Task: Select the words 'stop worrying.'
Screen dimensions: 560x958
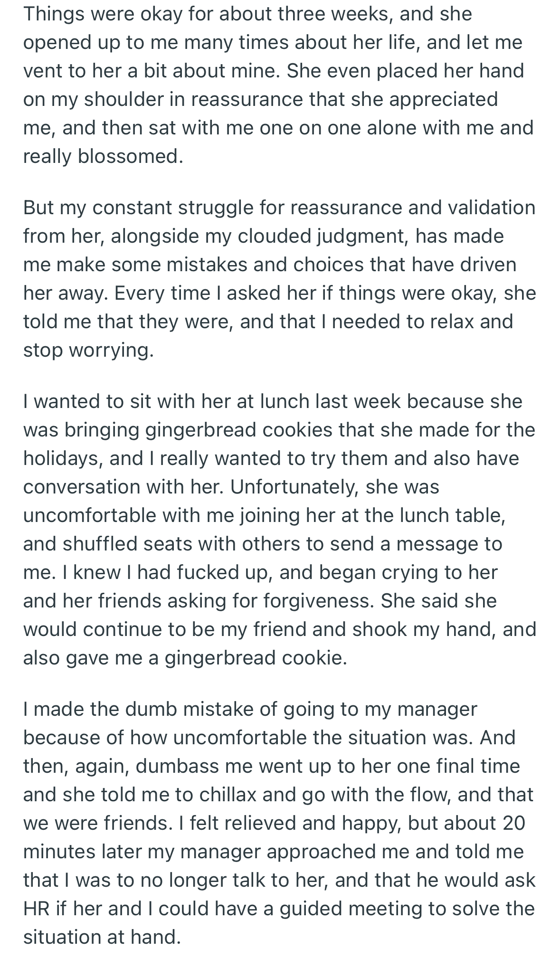Action: pyautogui.click(x=88, y=351)
